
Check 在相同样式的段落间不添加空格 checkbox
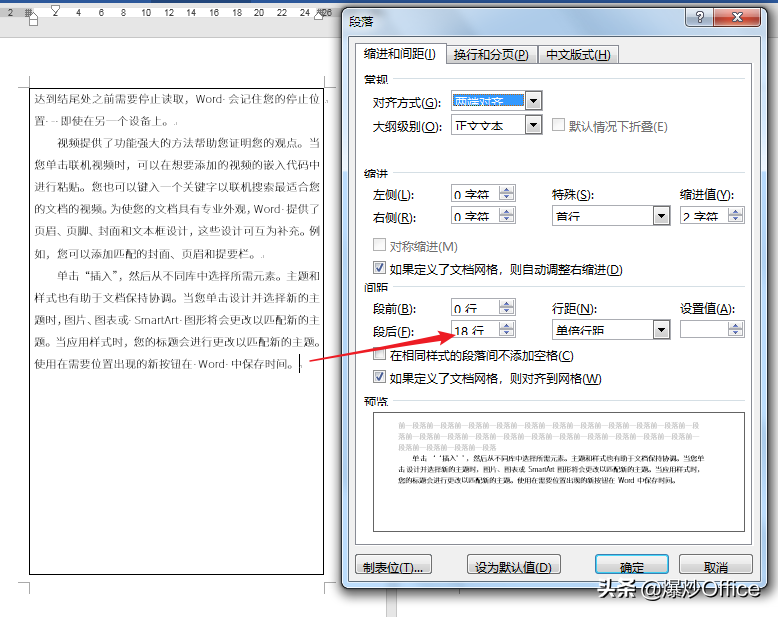pyautogui.click(x=379, y=354)
